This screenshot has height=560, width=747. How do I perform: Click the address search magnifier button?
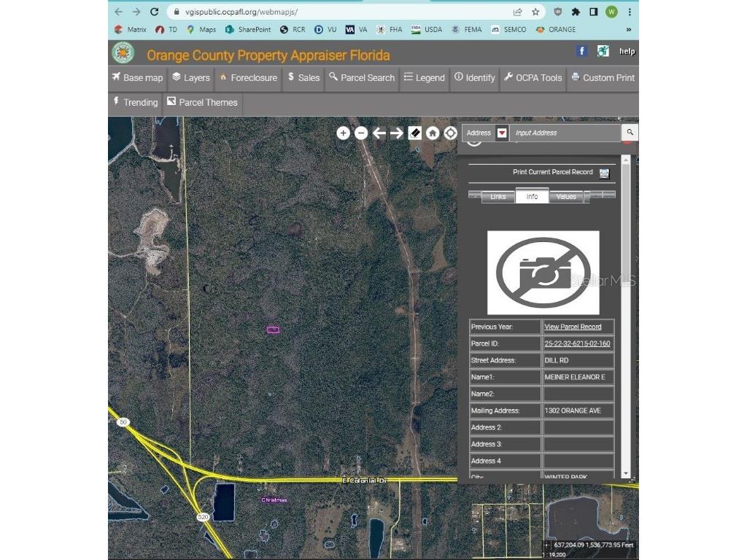click(x=630, y=133)
